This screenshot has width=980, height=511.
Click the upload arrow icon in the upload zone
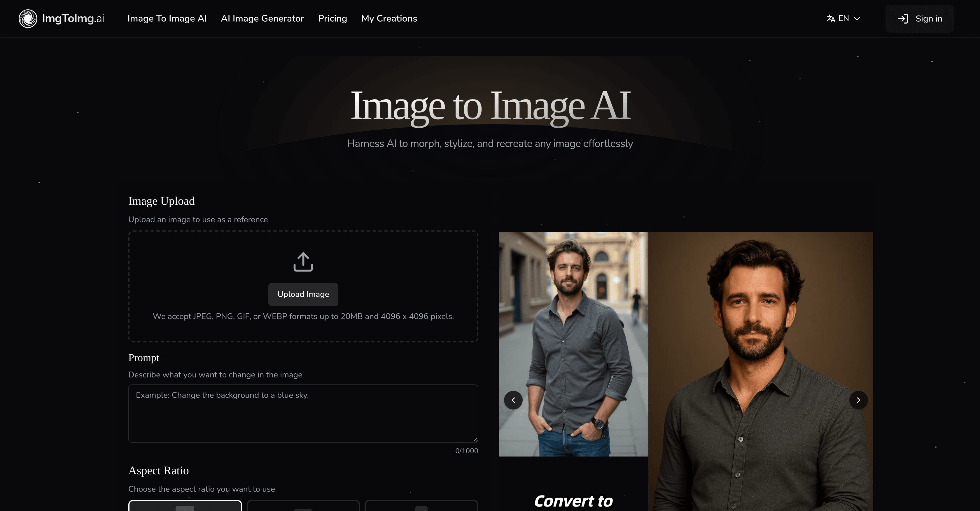[303, 262]
